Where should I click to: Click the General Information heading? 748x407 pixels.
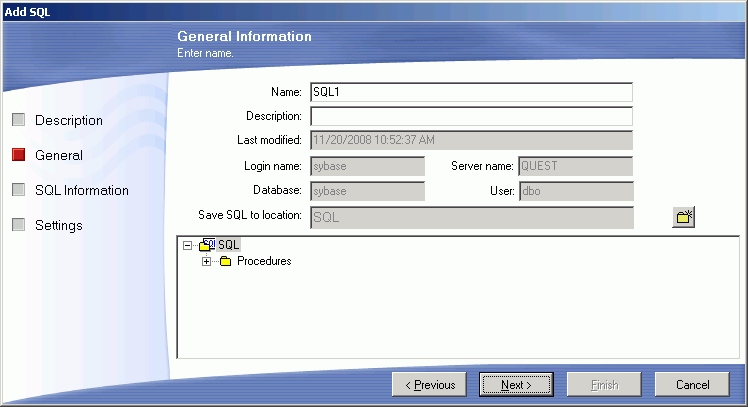click(244, 36)
